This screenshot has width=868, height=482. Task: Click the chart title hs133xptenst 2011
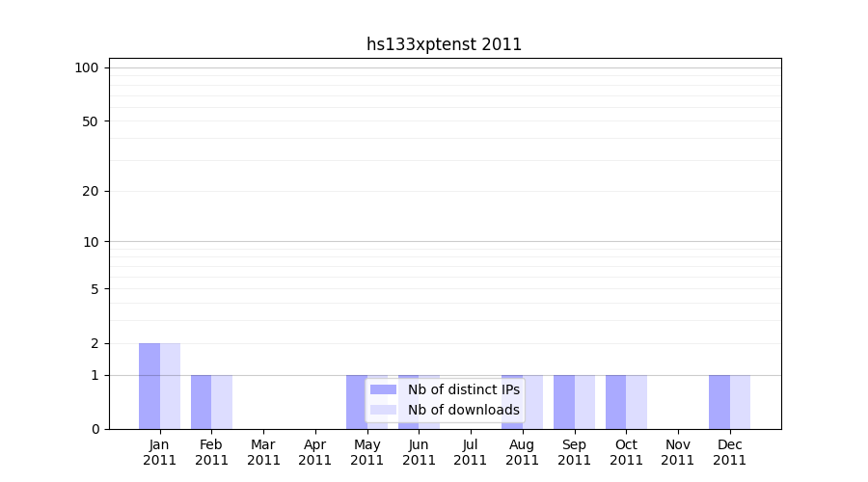[444, 44]
